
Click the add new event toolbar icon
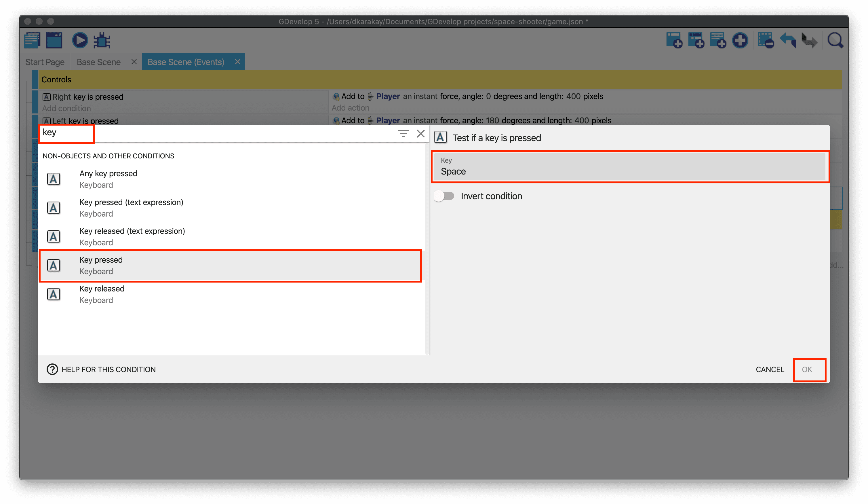coord(674,41)
